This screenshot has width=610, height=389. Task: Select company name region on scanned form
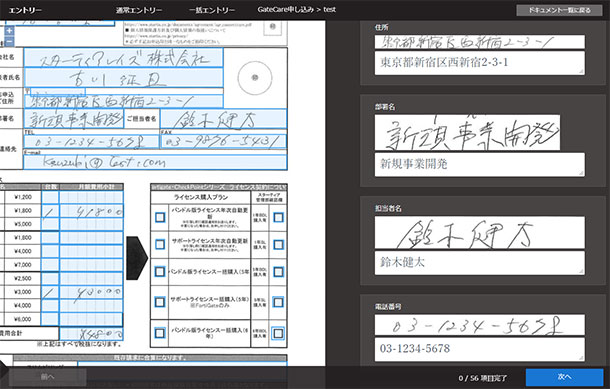tap(123, 58)
